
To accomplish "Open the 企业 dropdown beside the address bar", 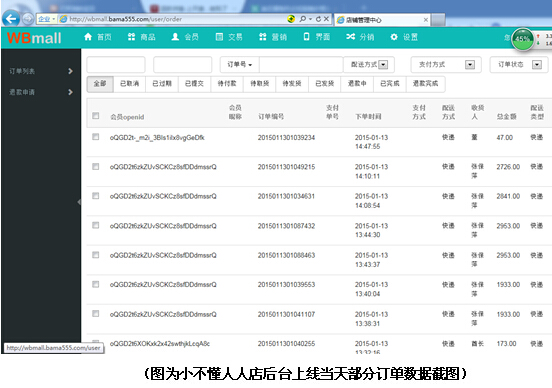I will pos(46,19).
